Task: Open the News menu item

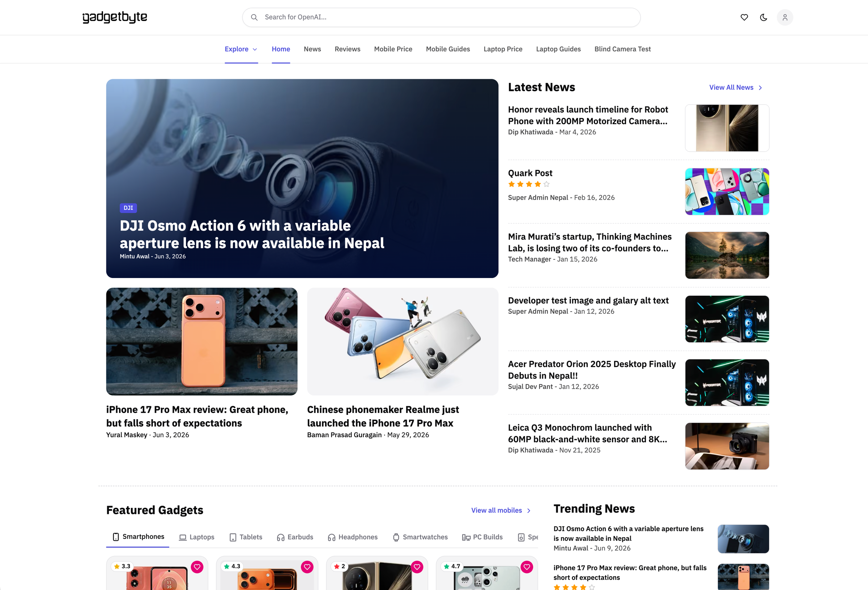Action: [312, 49]
